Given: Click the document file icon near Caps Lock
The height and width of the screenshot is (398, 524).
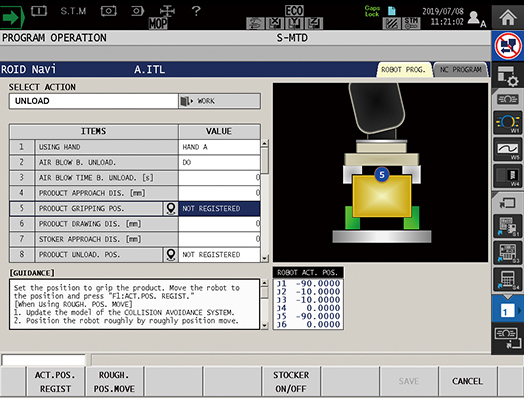Looking at the screenshot, I should pyautogui.click(x=392, y=11).
